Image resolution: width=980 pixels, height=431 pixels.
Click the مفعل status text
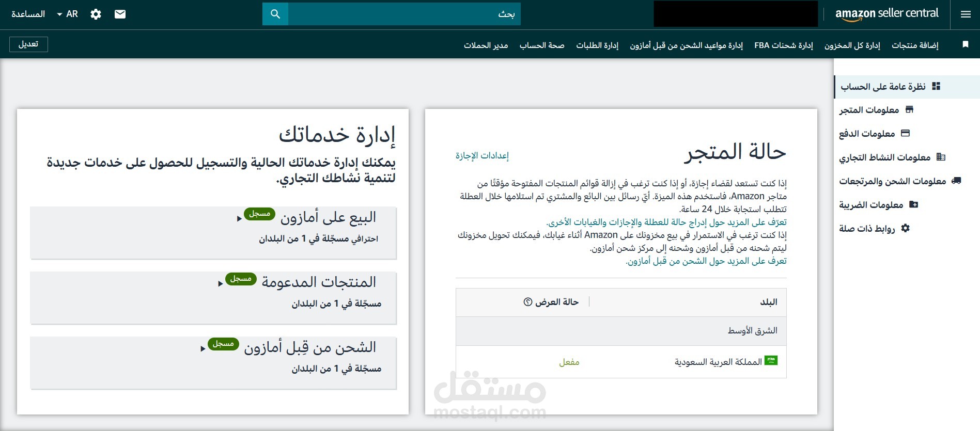coord(569,362)
